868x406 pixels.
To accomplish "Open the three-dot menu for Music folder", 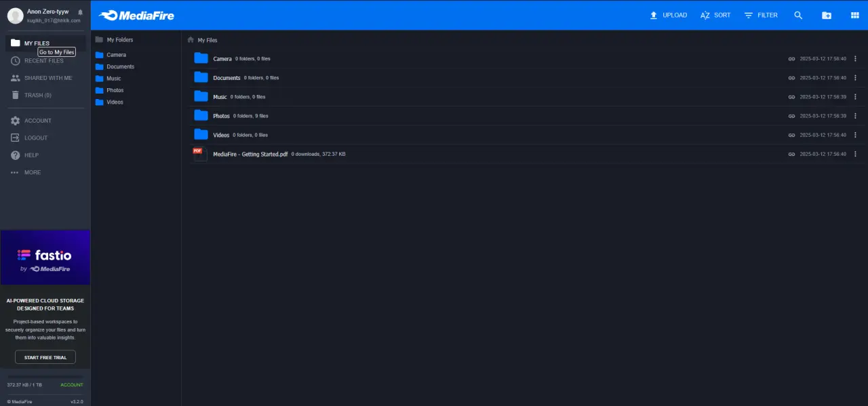I will (x=856, y=97).
